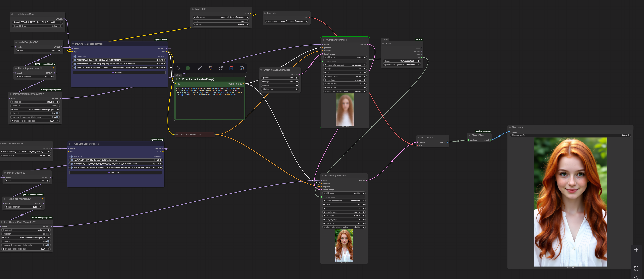
Task: Toggle 'Toggle All' switch in lower Power Lora Loader
Action: pos(71,156)
